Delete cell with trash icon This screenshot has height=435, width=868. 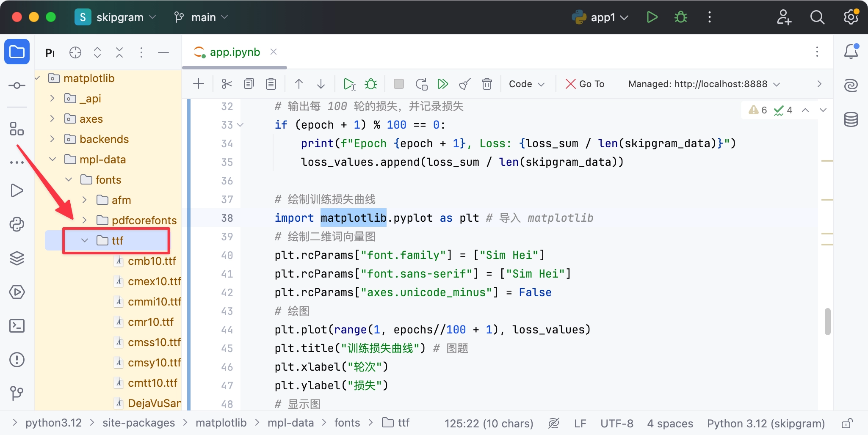487,84
